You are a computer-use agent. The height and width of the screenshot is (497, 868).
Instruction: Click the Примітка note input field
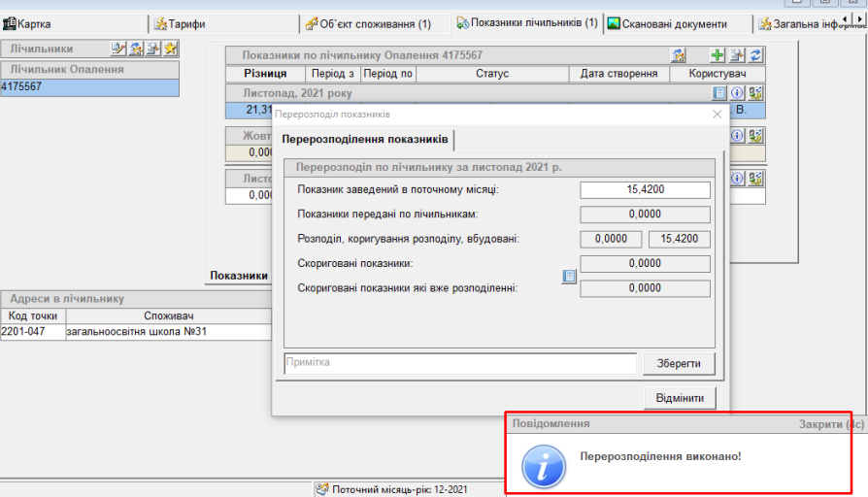point(459,363)
